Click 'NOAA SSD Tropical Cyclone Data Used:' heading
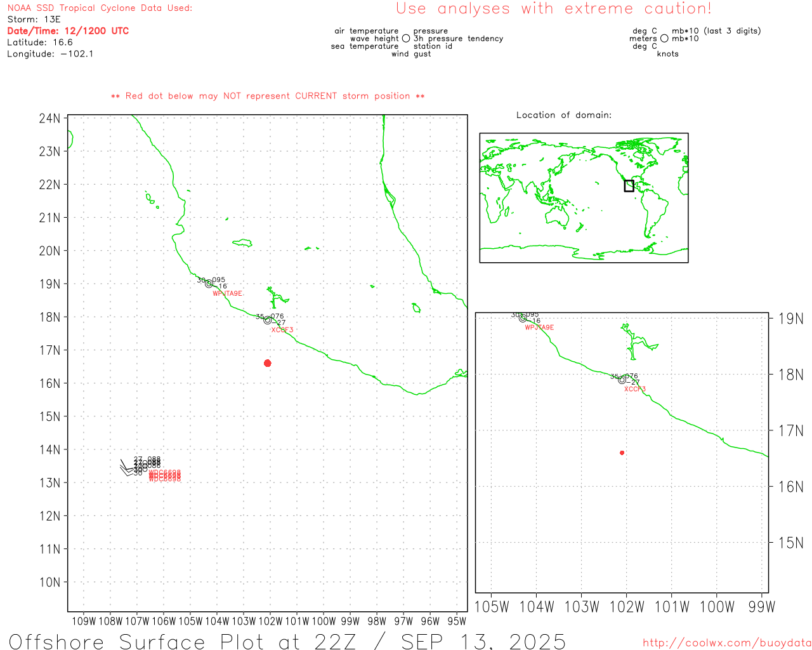Screen dimensions: 812x650 [x=100, y=8]
